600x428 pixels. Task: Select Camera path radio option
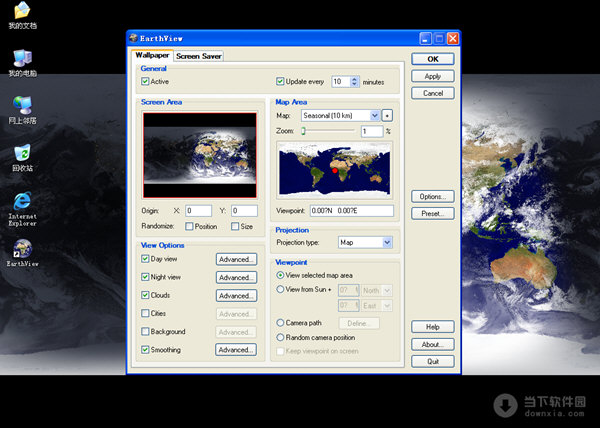tap(280, 323)
